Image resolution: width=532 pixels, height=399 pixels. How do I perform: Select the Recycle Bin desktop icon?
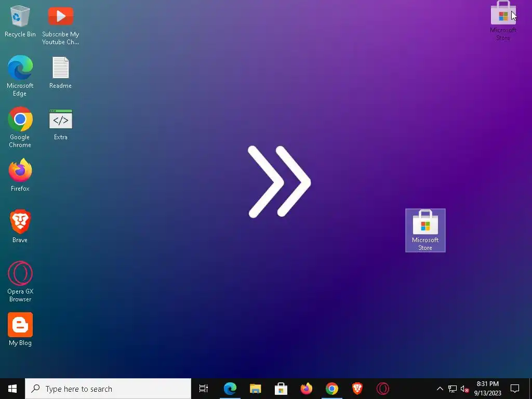(x=20, y=20)
